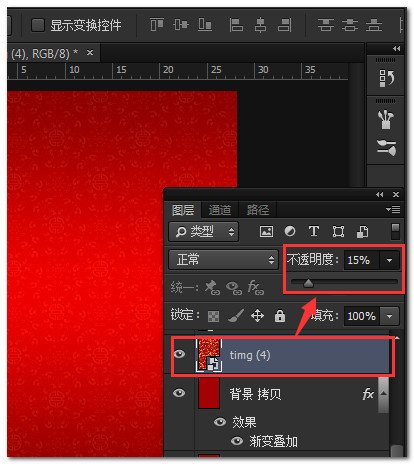414x464 pixels.
Task: Open the Brush settings panel icon
Action: coord(387,147)
